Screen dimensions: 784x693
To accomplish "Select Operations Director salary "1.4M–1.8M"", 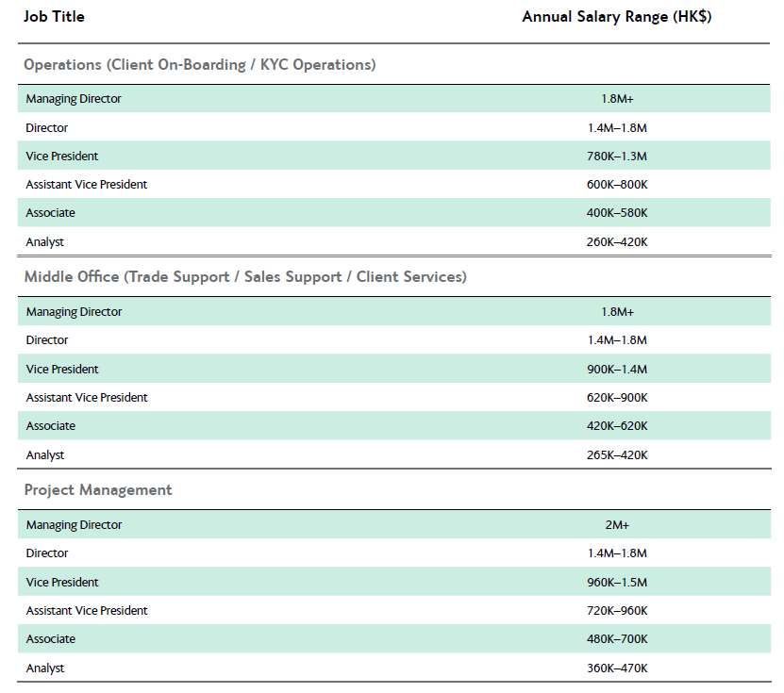I will click(617, 128).
